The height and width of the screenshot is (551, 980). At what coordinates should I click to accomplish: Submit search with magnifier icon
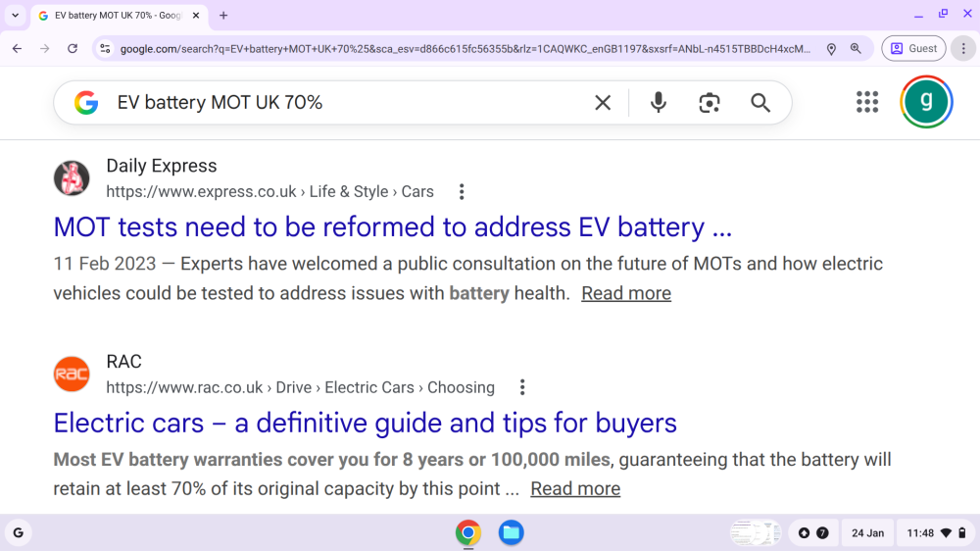(x=760, y=103)
